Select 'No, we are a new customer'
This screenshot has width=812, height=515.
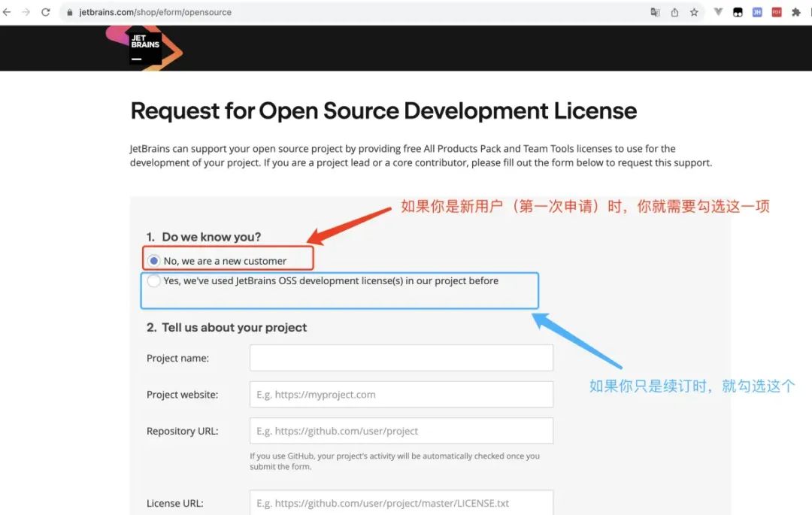[x=154, y=261]
